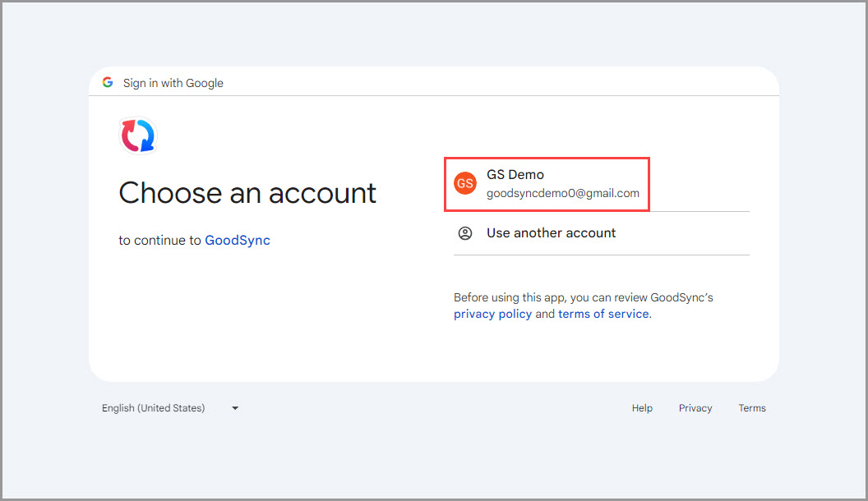This screenshot has height=501, width=868.
Task: Click the Sign in with Google header
Action: click(173, 82)
